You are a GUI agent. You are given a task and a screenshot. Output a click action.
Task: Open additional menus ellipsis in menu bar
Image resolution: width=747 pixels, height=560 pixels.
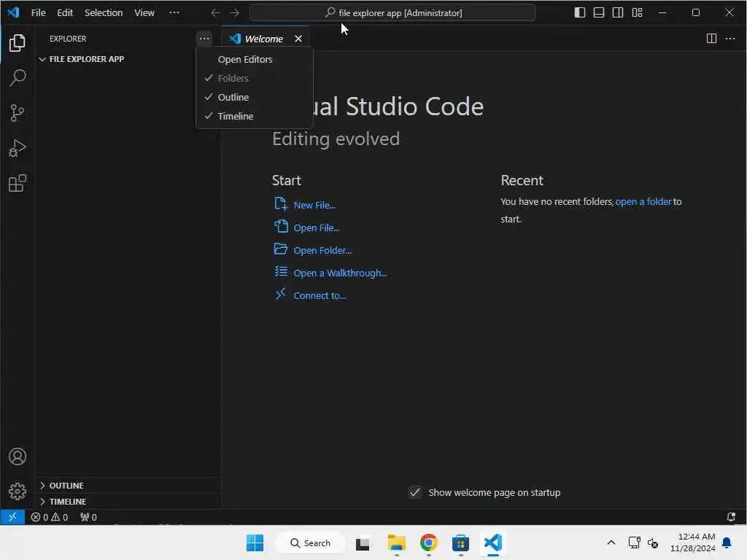[174, 13]
